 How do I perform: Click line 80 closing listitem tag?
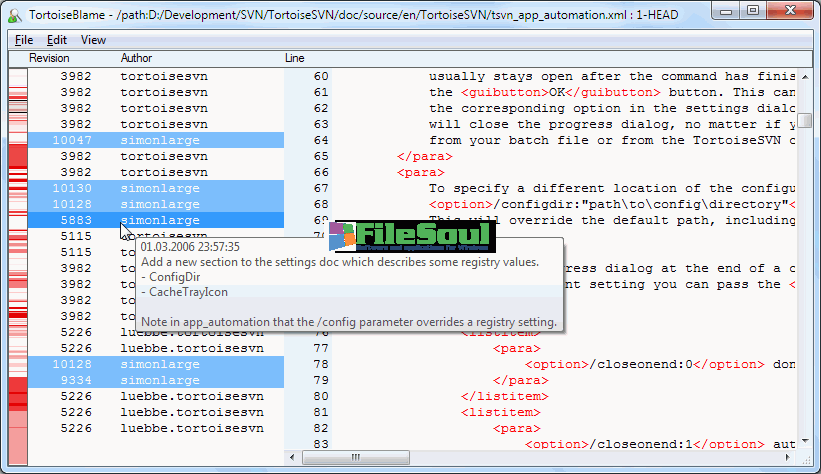pyautogui.click(x=490, y=396)
